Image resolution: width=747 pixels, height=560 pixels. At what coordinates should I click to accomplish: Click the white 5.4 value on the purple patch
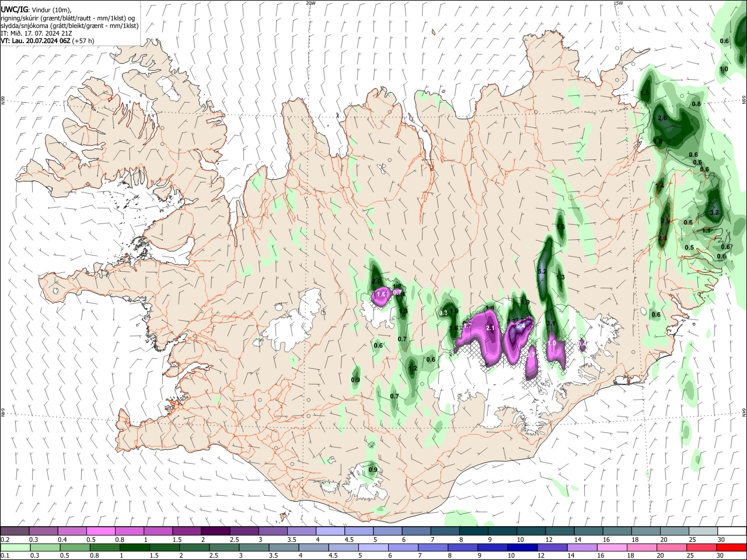pyautogui.click(x=521, y=326)
